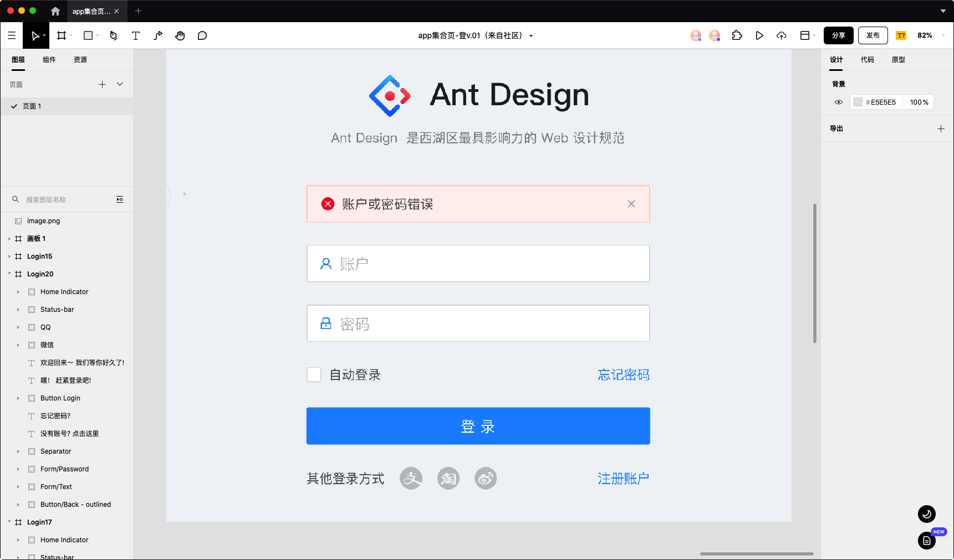Screen dimensions: 954x560
Task: Click the canvas horizontal scrollbar
Action: click(756, 553)
